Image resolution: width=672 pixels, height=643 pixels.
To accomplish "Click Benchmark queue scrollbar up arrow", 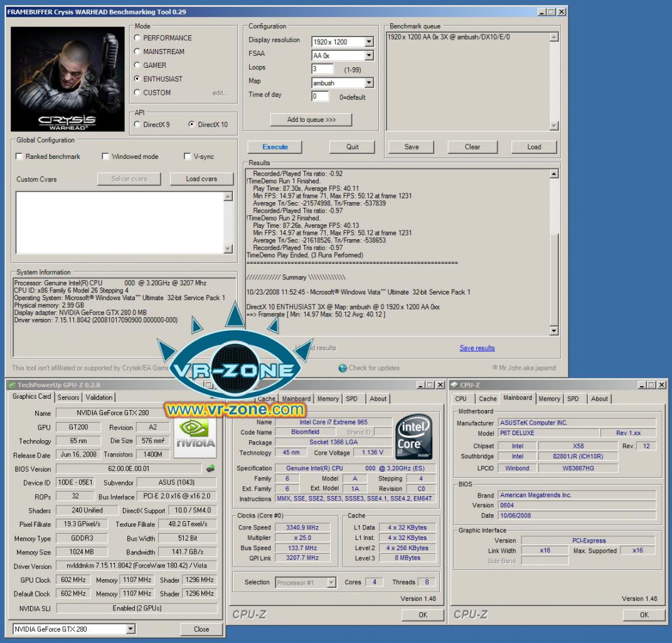I will 554,37.
